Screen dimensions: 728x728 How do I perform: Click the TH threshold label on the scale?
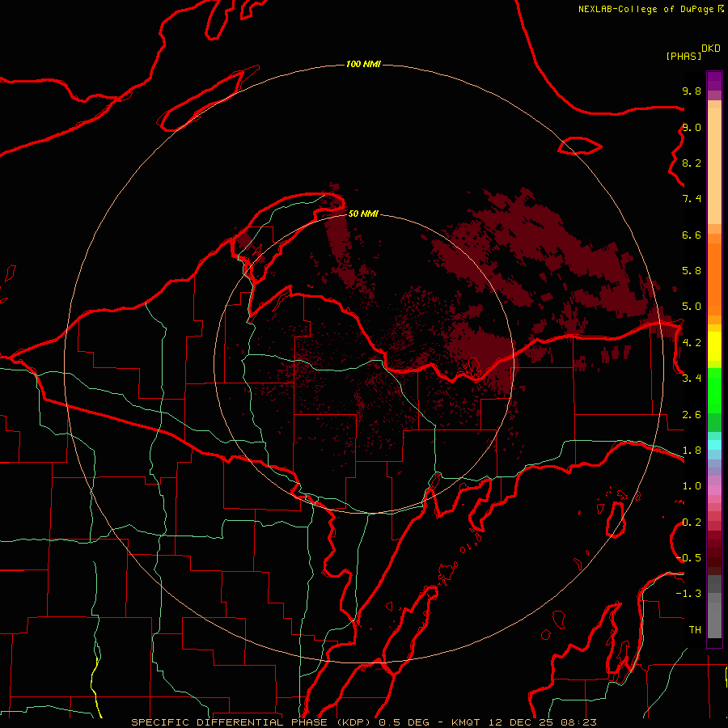(695, 630)
